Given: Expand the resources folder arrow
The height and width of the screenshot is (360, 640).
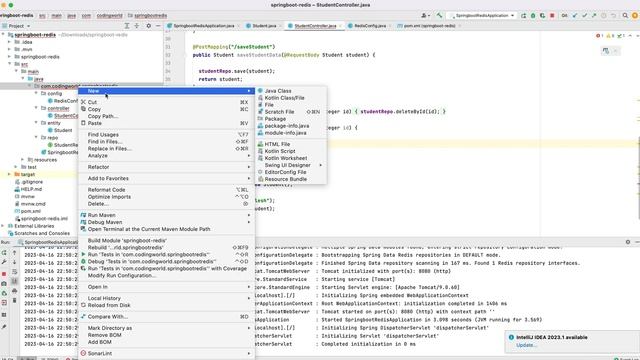Looking at the screenshot, I should tap(23, 160).
